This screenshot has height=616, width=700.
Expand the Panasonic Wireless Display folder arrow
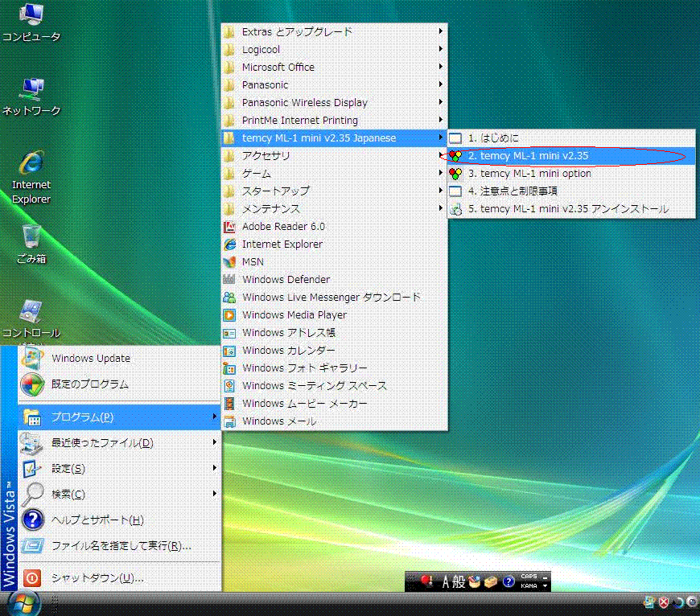click(441, 101)
